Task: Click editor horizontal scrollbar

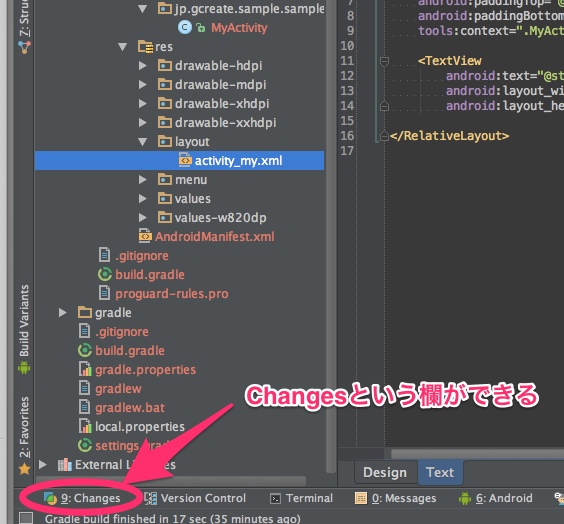Action: 477,454
